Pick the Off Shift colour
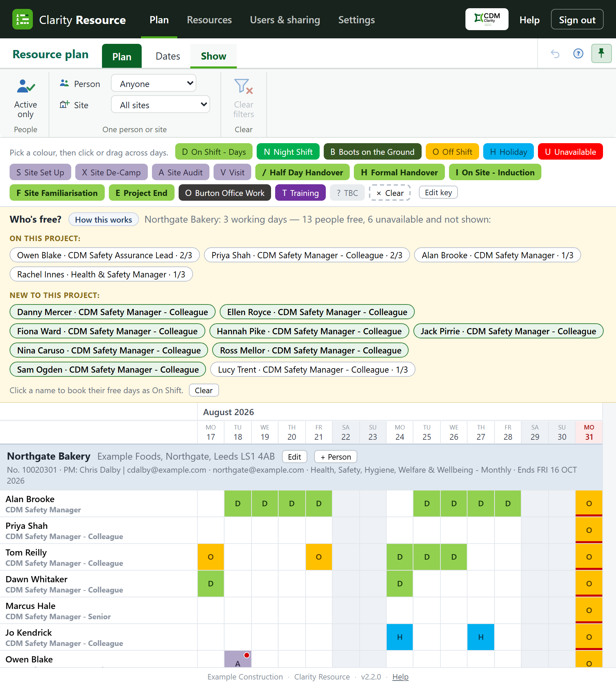The height and width of the screenshot is (685, 616). 452,152
